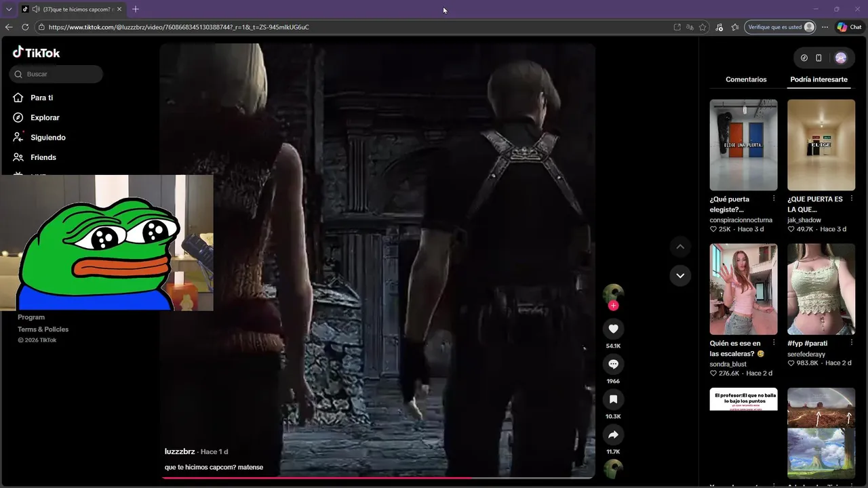Viewport: 868px width, 488px height.
Task: Save video with the bookmark icon
Action: point(613,399)
